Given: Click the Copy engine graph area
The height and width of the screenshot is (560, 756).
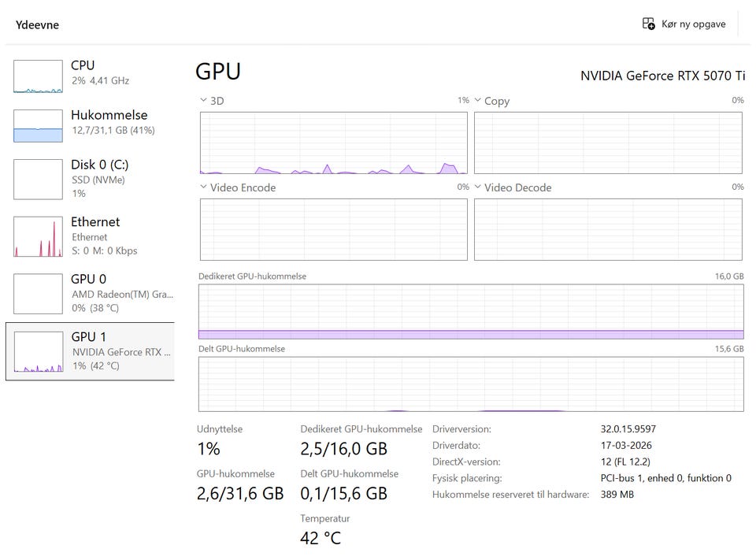Looking at the screenshot, I should pos(607,143).
